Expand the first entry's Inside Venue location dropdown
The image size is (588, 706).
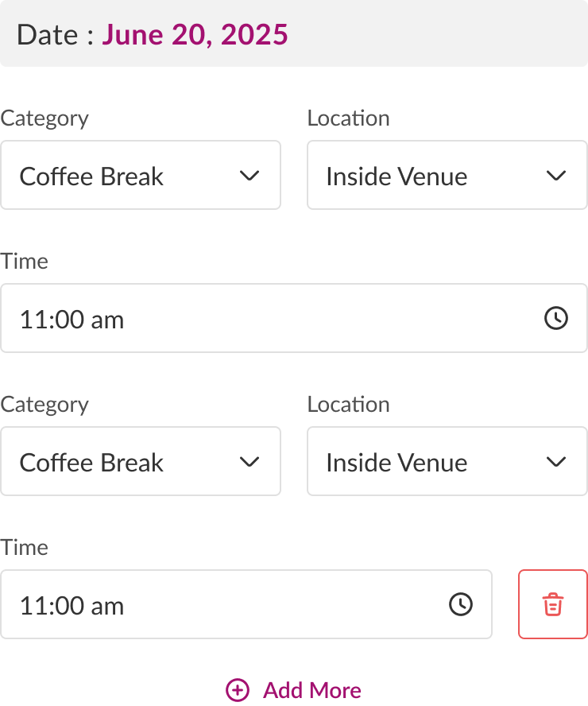pyautogui.click(x=447, y=176)
